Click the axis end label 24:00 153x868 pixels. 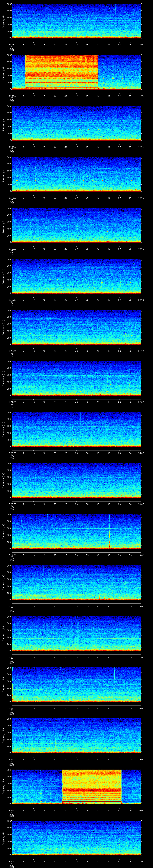(x=141, y=504)
